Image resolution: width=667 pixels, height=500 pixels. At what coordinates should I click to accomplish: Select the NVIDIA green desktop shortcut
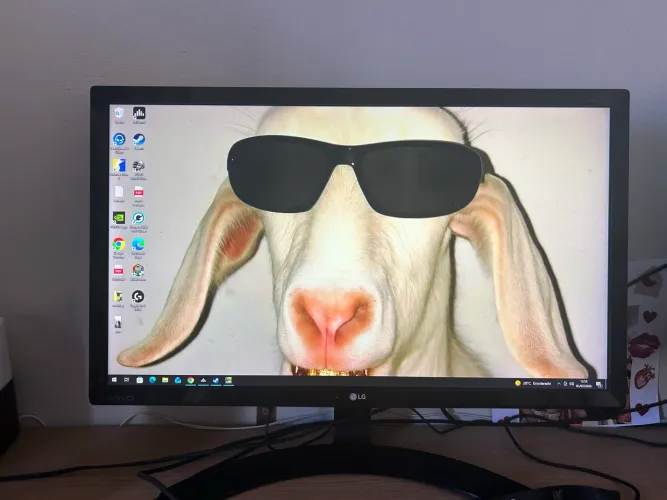click(119, 220)
